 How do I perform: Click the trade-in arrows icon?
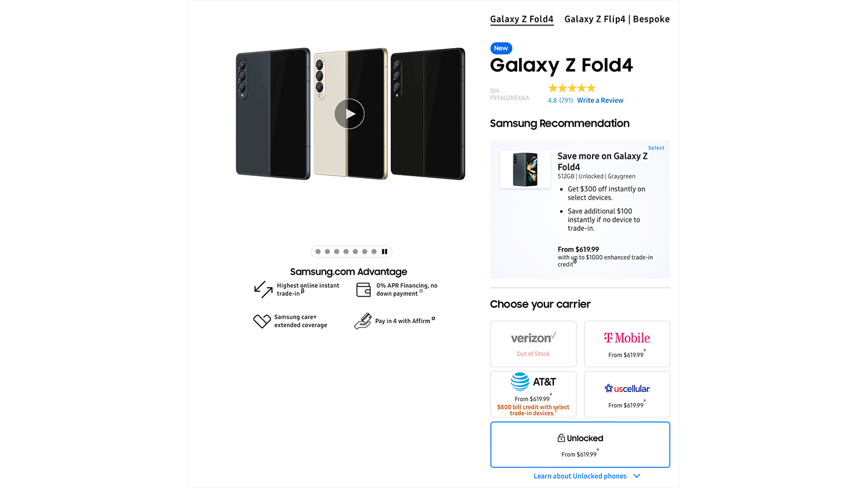pyautogui.click(x=263, y=289)
